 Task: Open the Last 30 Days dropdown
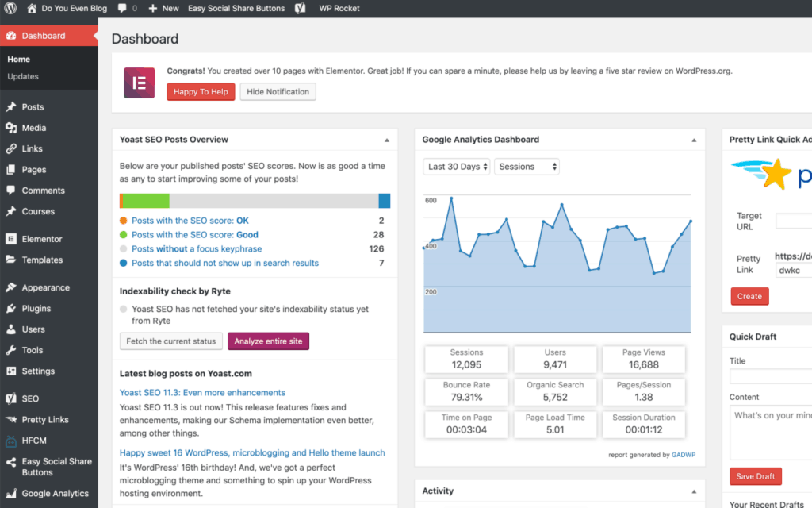[456, 167]
